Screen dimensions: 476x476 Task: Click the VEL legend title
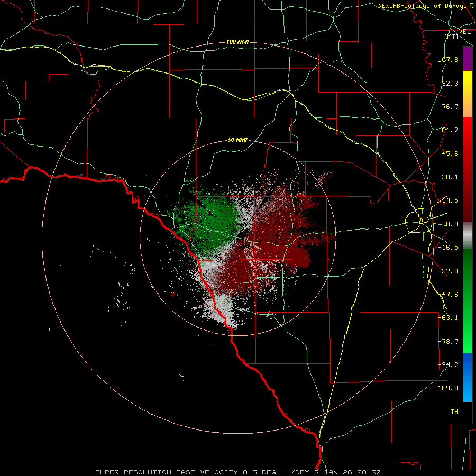tap(464, 32)
